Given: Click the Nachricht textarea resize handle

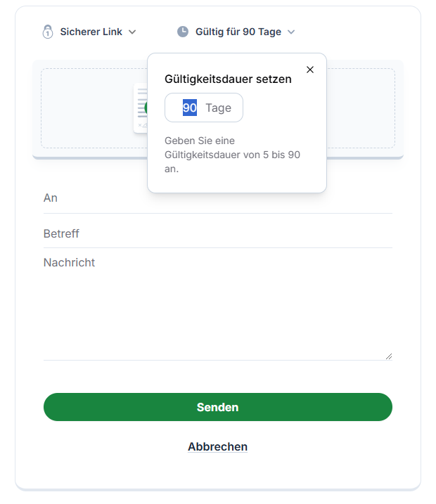Looking at the screenshot, I should click(x=389, y=356).
